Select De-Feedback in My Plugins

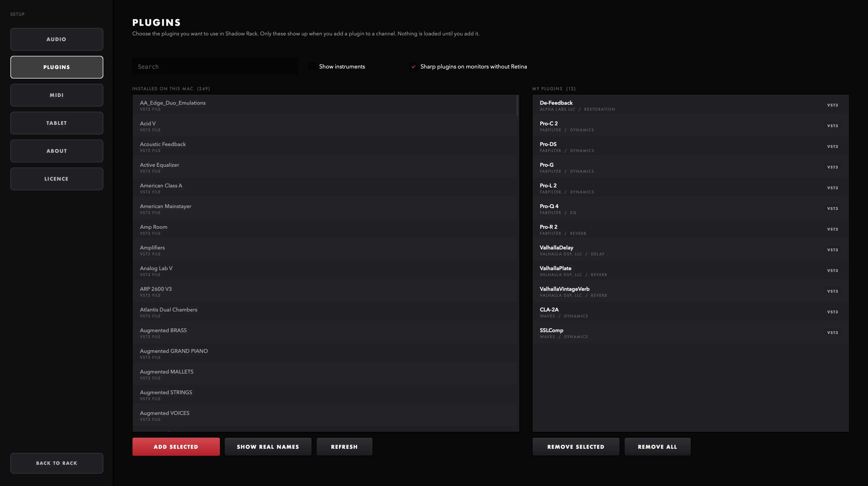[691, 105]
